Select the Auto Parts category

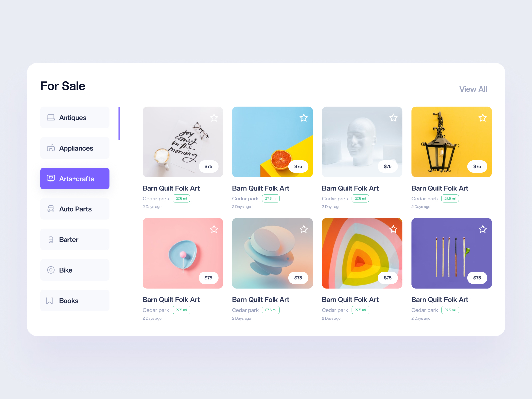click(75, 209)
